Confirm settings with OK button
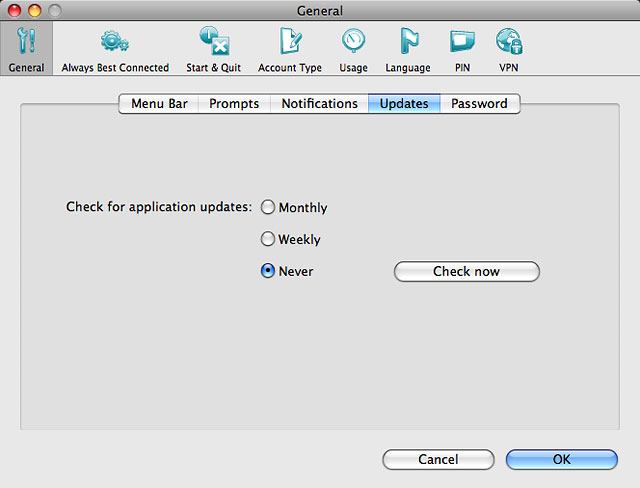Screen dimensions: 640x488 pyautogui.click(x=561, y=460)
